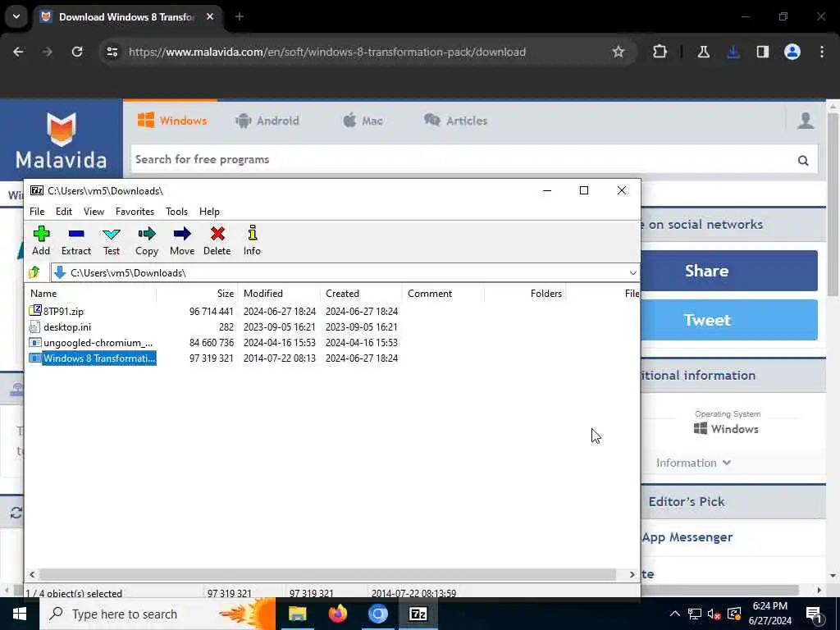840x630 pixels.
Task: Switch to the Android section tab
Action: click(x=267, y=121)
